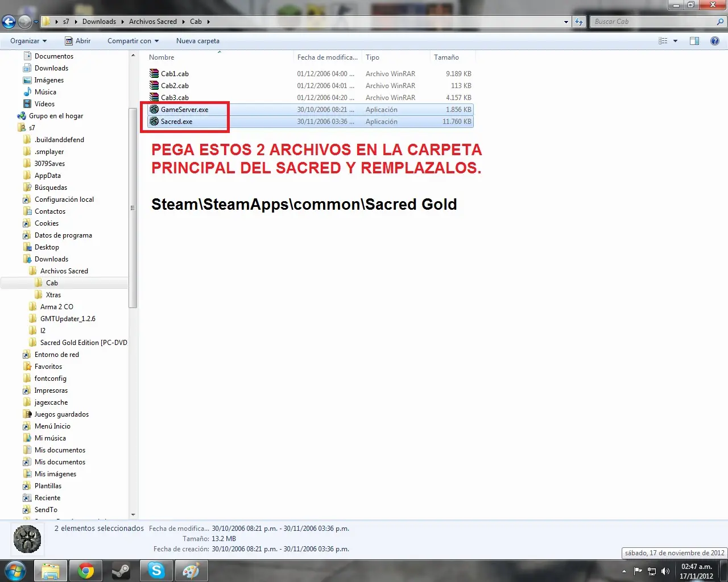The image size is (728, 582).
Task: Select the Juegos guardados folder
Action: 61,414
